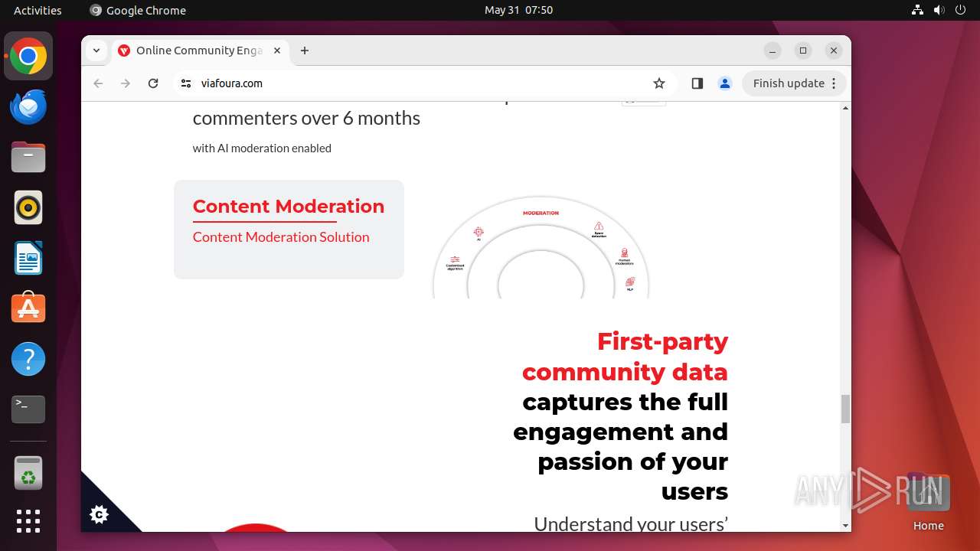Open the Google Chrome app menu in top bar

[138, 10]
